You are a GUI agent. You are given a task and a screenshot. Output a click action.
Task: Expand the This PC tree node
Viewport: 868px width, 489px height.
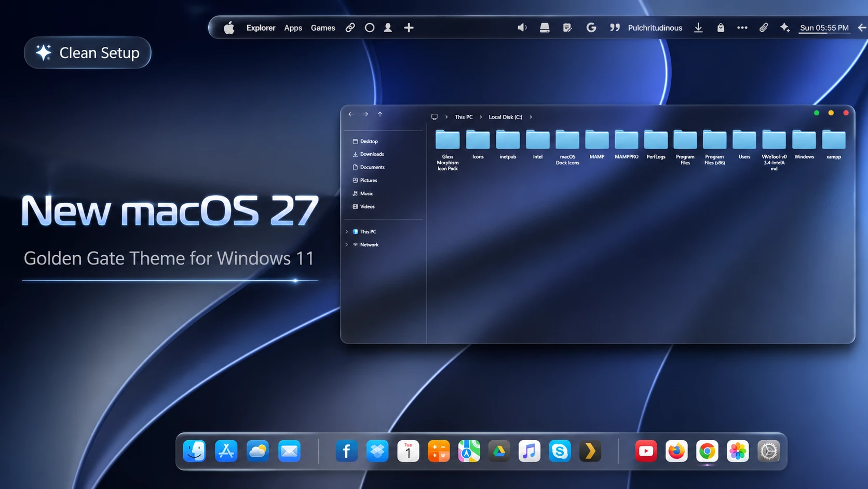coord(347,232)
